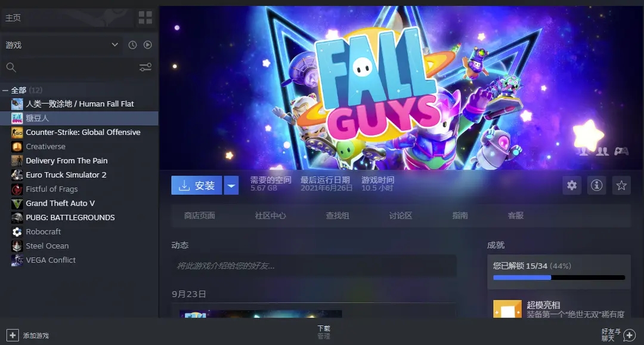Click the multiplayer friends icon on banner
The width and height of the screenshot is (644, 345).
point(602,152)
